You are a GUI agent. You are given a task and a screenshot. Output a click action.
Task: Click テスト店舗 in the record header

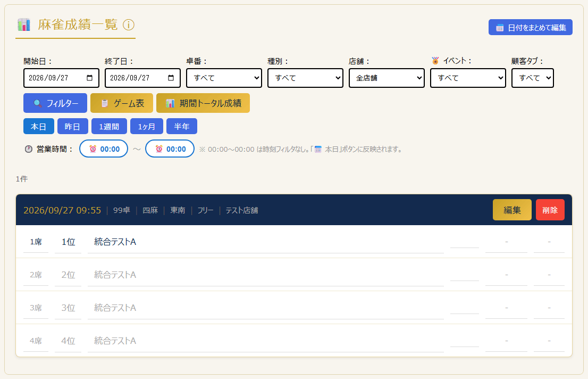point(242,210)
